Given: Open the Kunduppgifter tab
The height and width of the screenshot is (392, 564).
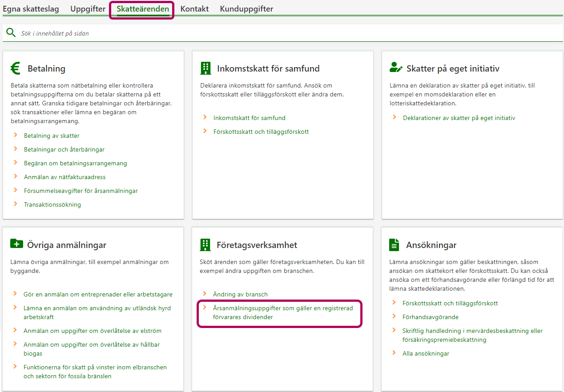Looking at the screenshot, I should (x=246, y=9).
